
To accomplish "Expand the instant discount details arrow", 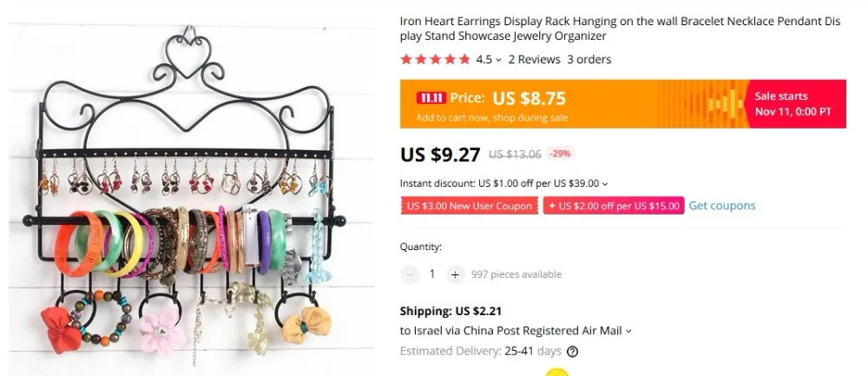I will tap(604, 184).
